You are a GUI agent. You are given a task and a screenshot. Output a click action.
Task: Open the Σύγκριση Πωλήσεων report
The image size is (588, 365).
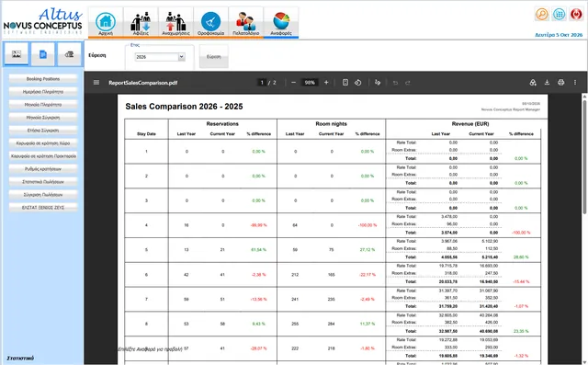(x=43, y=195)
